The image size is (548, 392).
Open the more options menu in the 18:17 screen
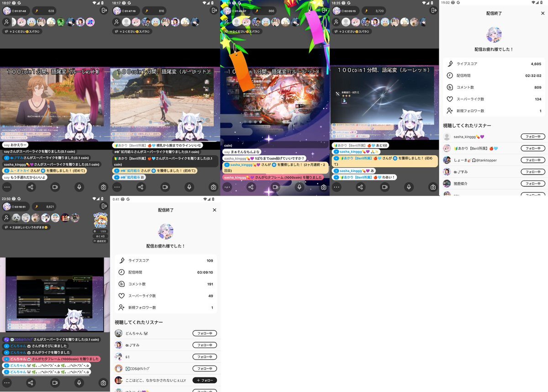click(x=117, y=187)
